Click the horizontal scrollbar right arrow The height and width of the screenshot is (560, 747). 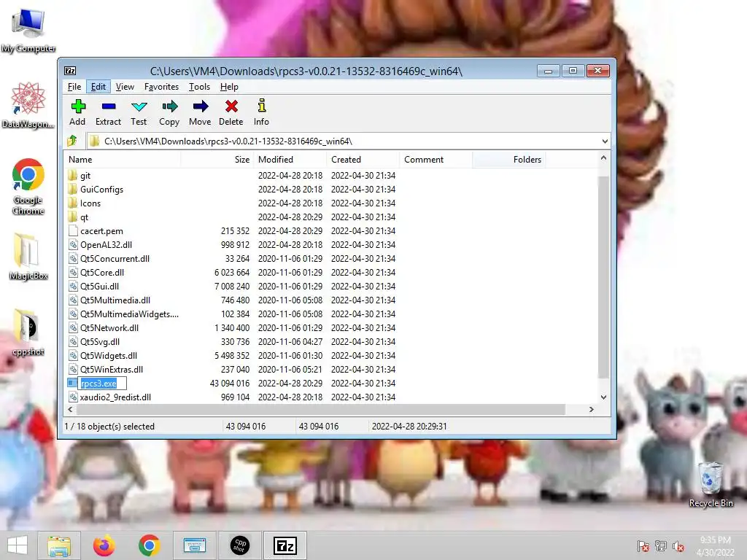point(591,410)
